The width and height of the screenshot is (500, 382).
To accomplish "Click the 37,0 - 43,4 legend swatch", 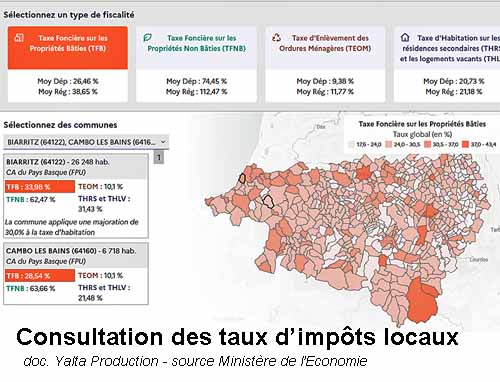I will [466, 144].
